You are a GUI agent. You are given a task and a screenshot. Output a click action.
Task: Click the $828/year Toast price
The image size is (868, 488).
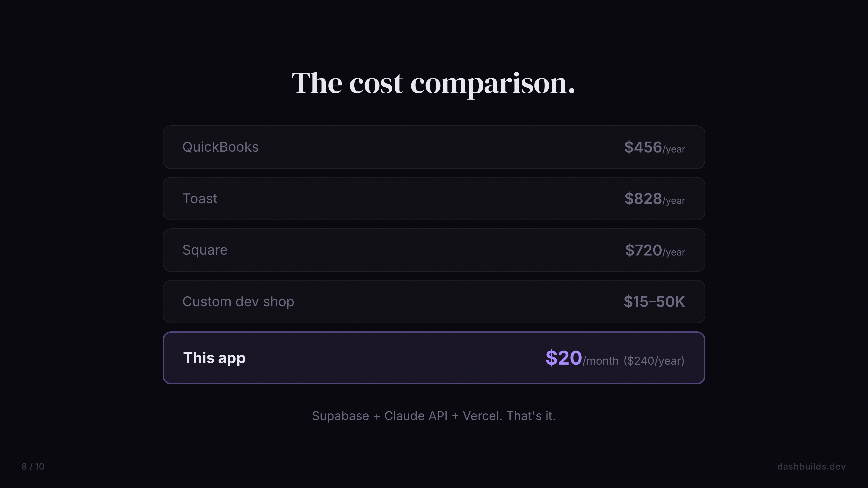pyautogui.click(x=654, y=199)
